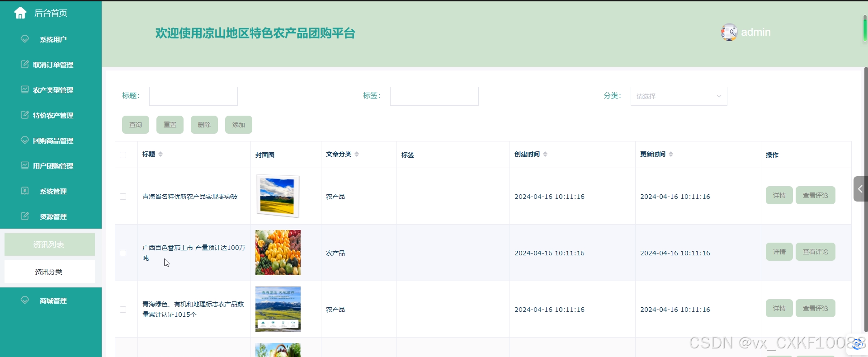Viewport: 868px width, 357px height.
Task: Click the admin username label
Action: pos(756,32)
